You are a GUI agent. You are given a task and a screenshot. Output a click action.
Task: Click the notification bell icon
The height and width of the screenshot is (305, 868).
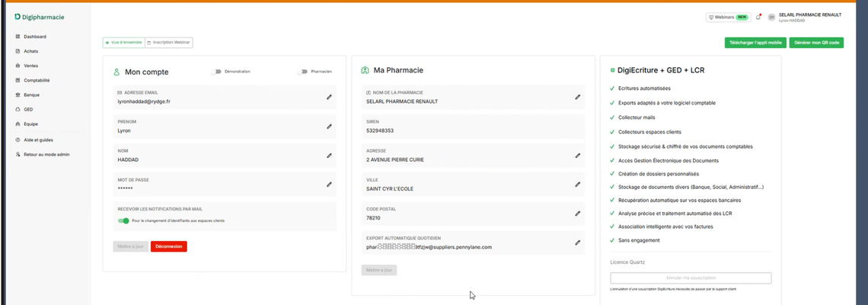coord(758,17)
